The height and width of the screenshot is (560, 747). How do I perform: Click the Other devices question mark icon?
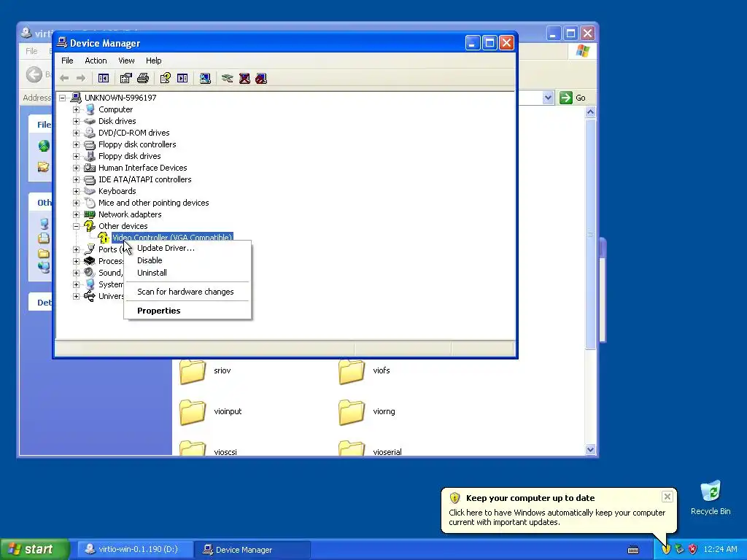pos(90,226)
